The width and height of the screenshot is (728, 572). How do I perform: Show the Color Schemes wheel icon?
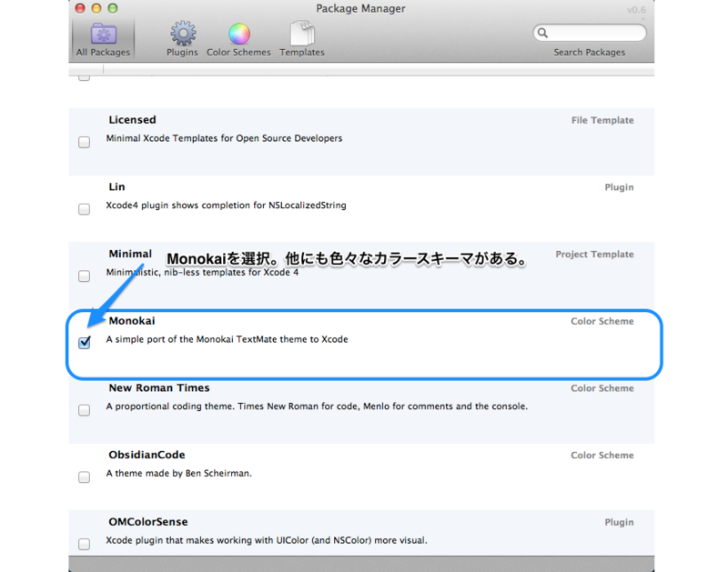[239, 34]
